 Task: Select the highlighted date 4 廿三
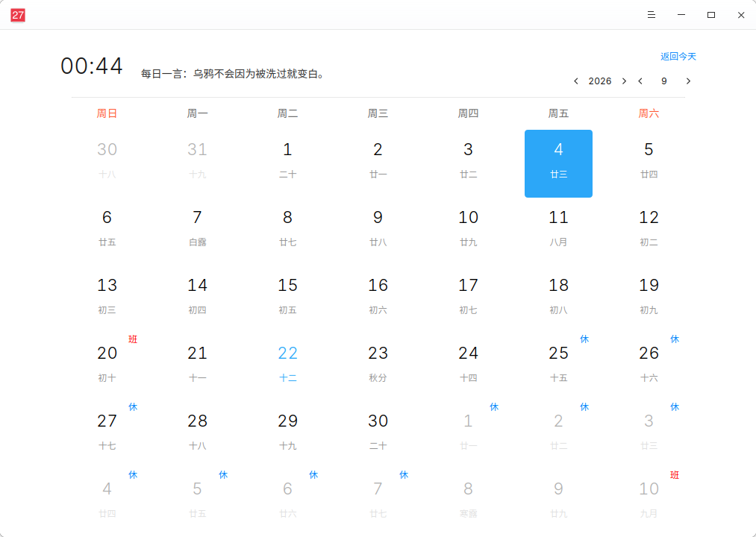coord(558,163)
